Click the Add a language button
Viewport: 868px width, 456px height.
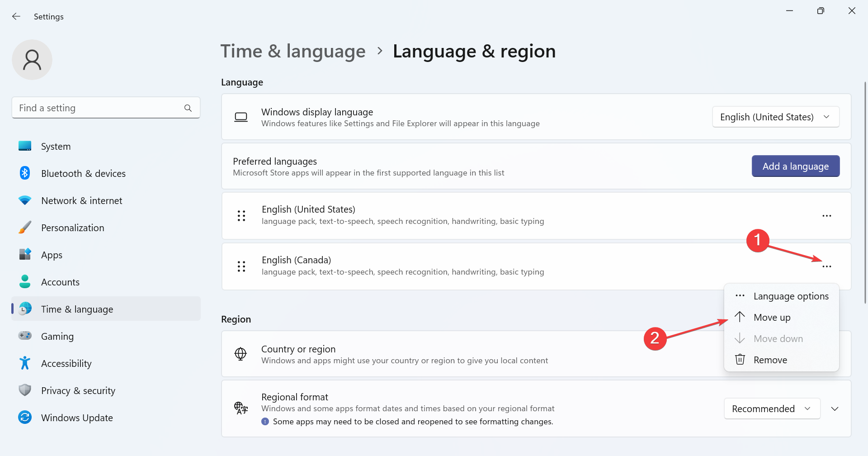pos(796,166)
